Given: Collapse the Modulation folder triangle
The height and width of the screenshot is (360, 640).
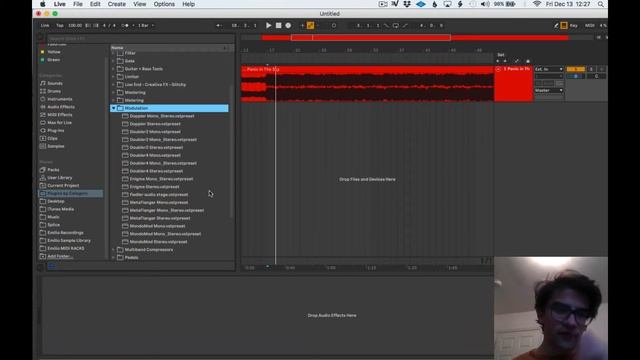Looking at the screenshot, I should 113,108.
